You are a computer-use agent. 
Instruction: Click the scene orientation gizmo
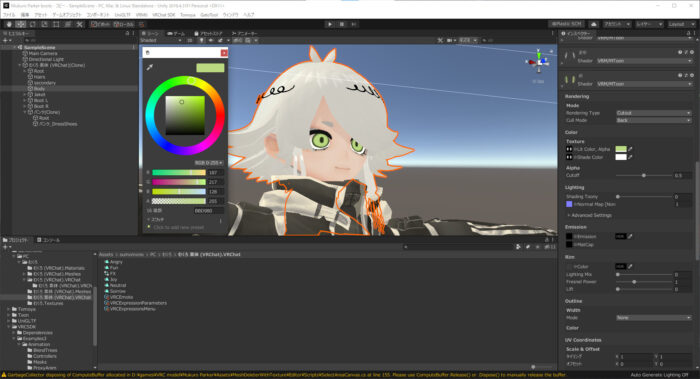point(539,62)
